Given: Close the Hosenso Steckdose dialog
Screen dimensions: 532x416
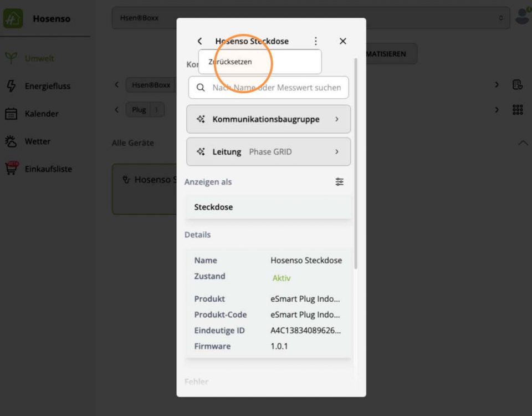Looking at the screenshot, I should [x=342, y=41].
